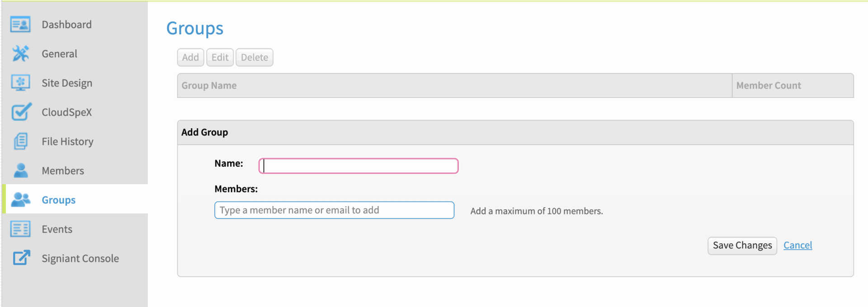
Task: Open the Dashboard menu item
Action: [66, 24]
